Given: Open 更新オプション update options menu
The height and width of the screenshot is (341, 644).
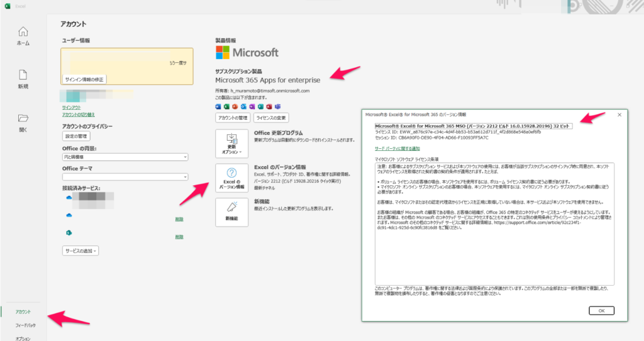Looking at the screenshot, I should (x=231, y=144).
